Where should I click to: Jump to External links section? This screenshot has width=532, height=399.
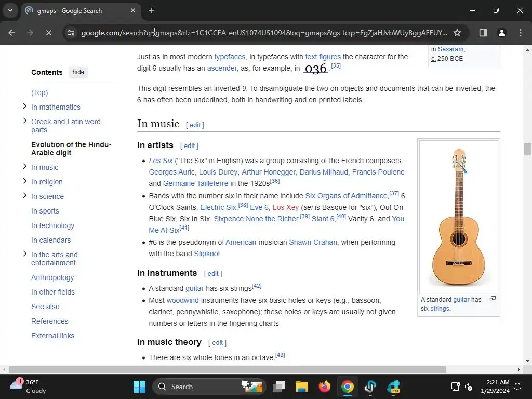coord(52,336)
